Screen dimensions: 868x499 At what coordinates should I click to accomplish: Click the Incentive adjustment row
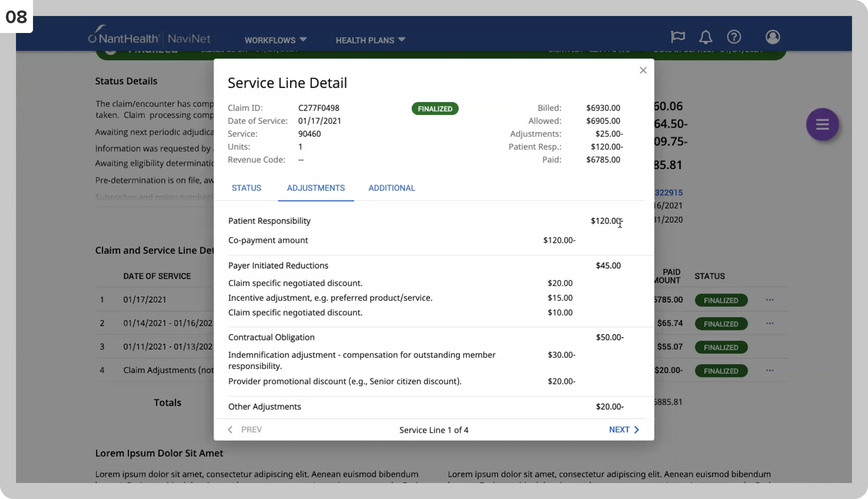[400, 298]
